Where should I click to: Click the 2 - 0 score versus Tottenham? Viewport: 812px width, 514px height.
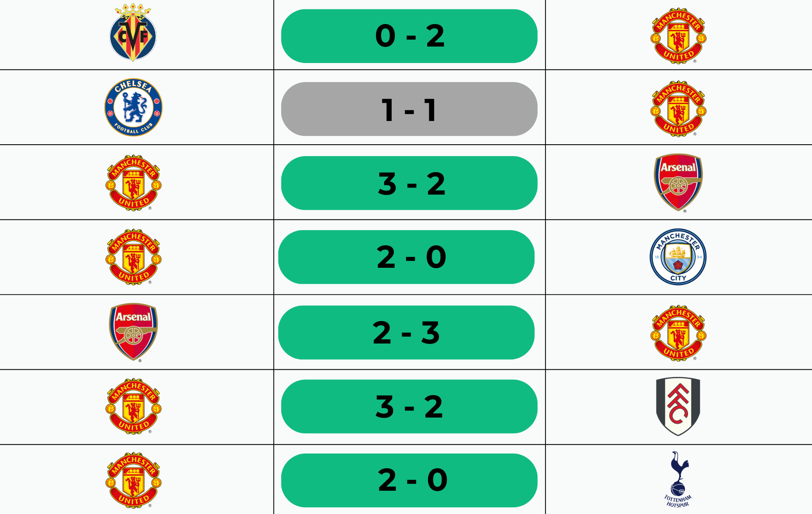[409, 480]
